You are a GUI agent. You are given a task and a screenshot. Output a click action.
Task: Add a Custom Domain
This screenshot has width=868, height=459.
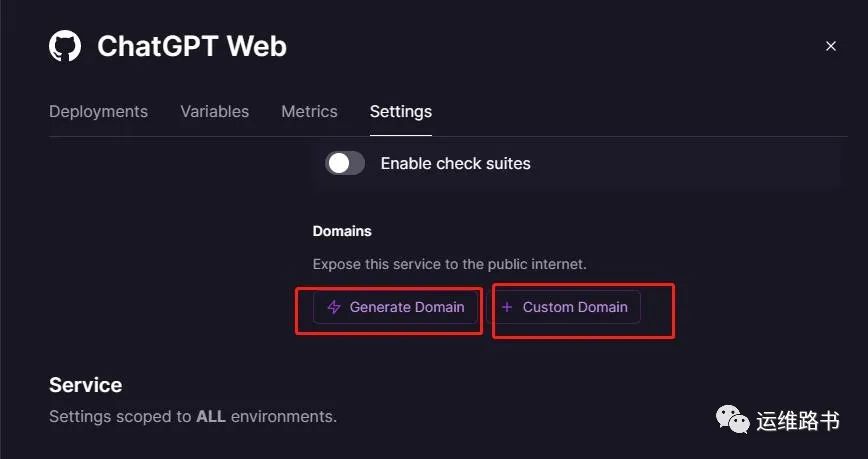point(566,307)
